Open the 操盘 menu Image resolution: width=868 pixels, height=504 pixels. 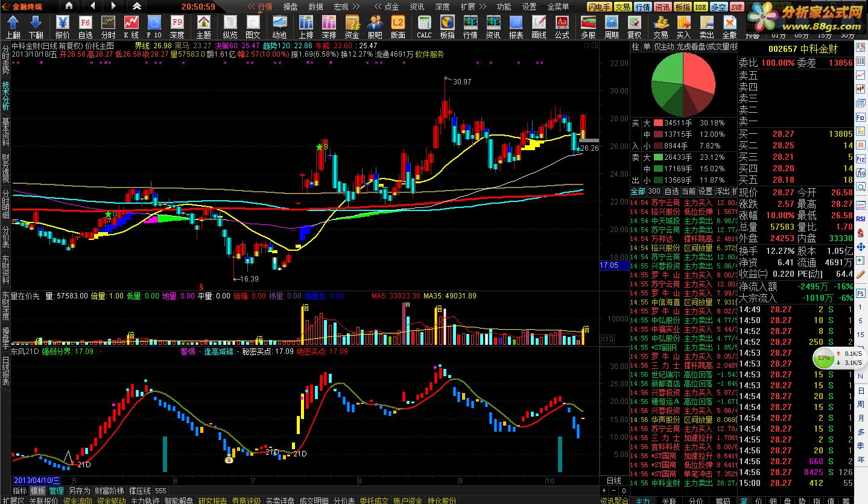[x=291, y=7]
